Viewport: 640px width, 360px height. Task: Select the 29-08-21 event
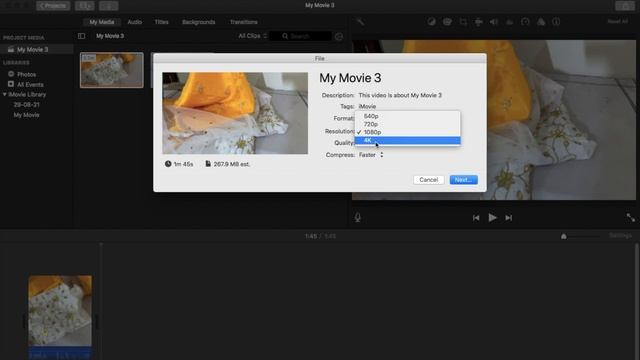click(x=27, y=105)
